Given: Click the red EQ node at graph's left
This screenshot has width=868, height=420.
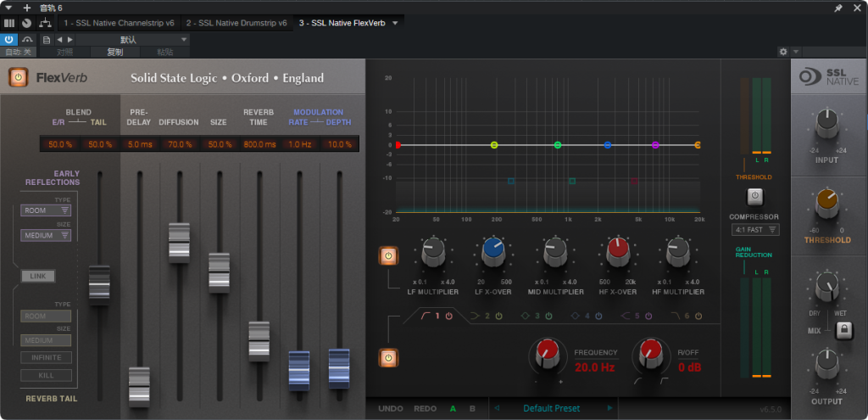Looking at the screenshot, I should [x=398, y=145].
